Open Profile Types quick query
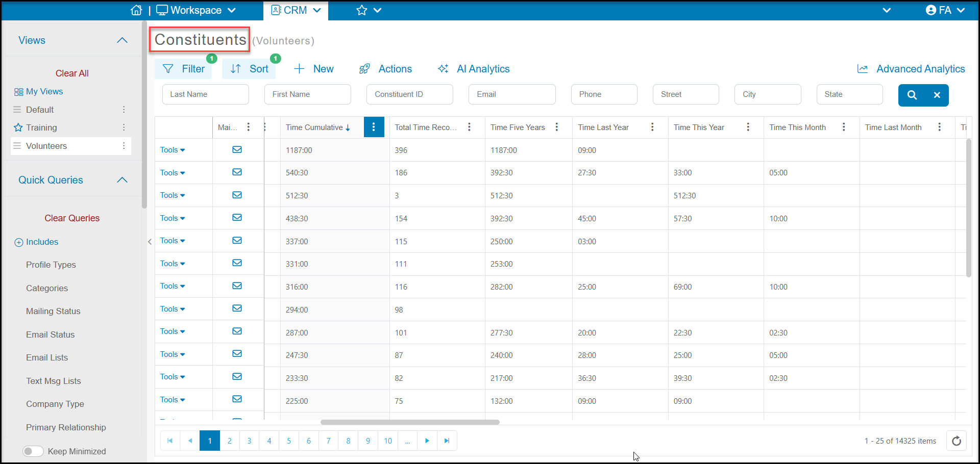The width and height of the screenshot is (980, 464). (x=51, y=265)
